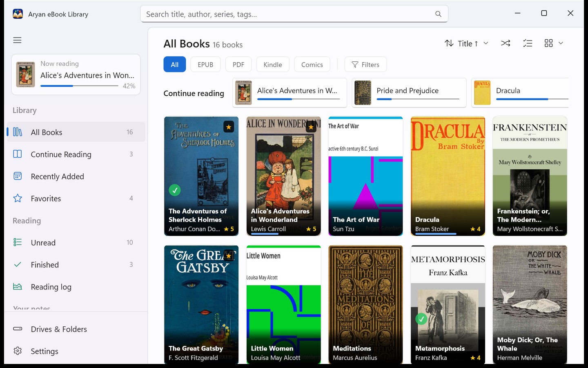Open Favorites sidebar item
Viewport: 588px width, 368px height.
click(76, 198)
